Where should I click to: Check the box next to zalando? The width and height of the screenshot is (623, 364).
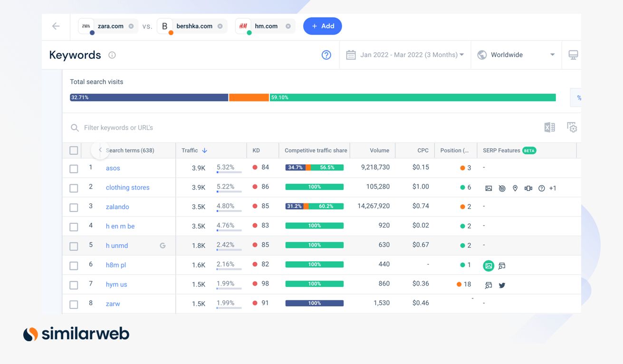[x=74, y=207]
